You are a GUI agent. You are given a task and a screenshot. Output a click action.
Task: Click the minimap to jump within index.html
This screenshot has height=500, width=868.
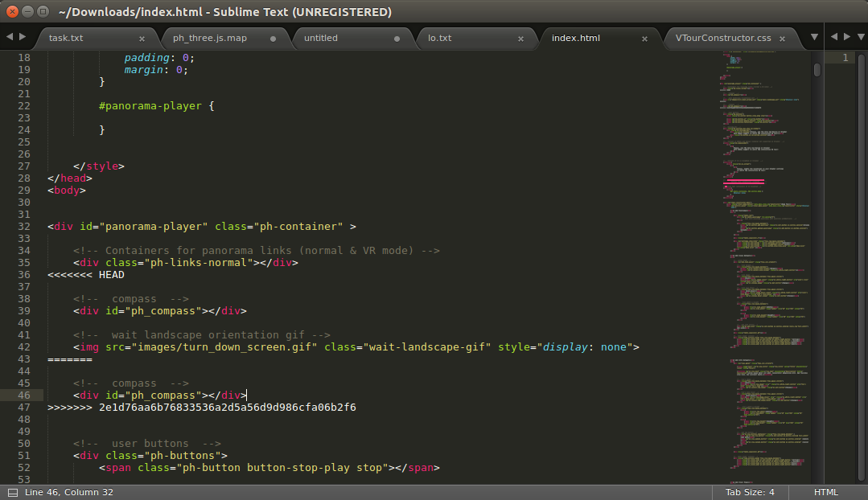pyautogui.click(x=764, y=241)
